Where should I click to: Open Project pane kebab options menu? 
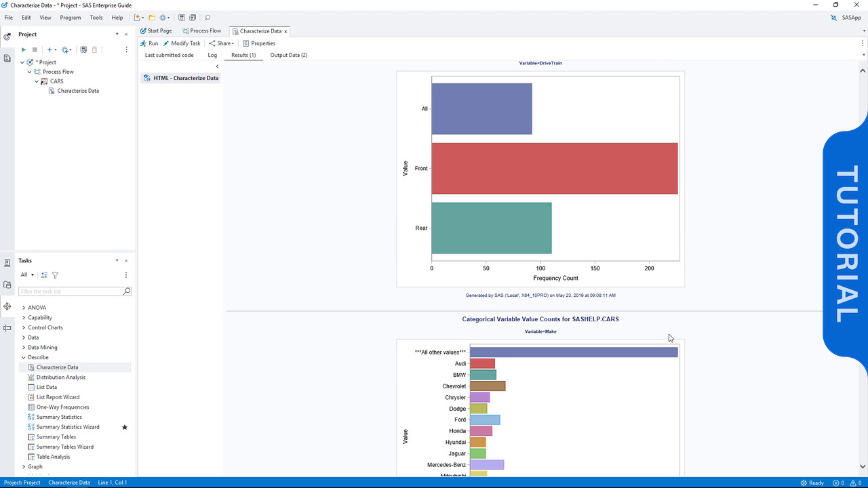(126, 49)
